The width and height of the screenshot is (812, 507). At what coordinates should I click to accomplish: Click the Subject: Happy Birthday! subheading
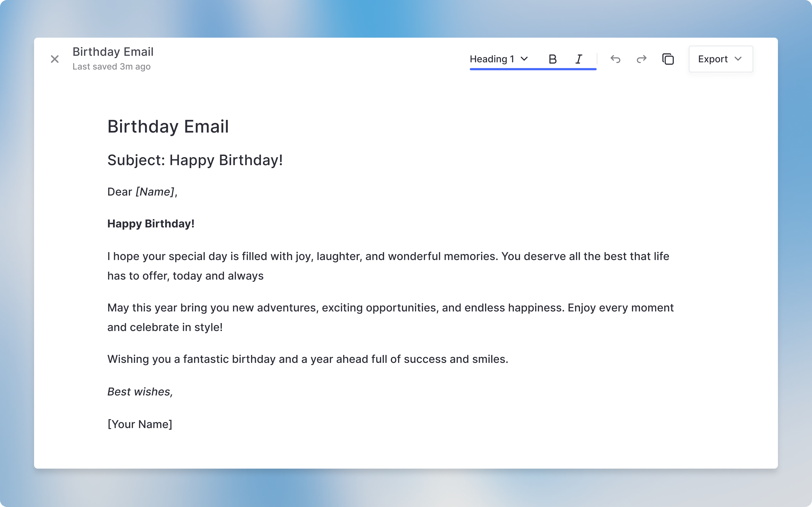tap(195, 160)
